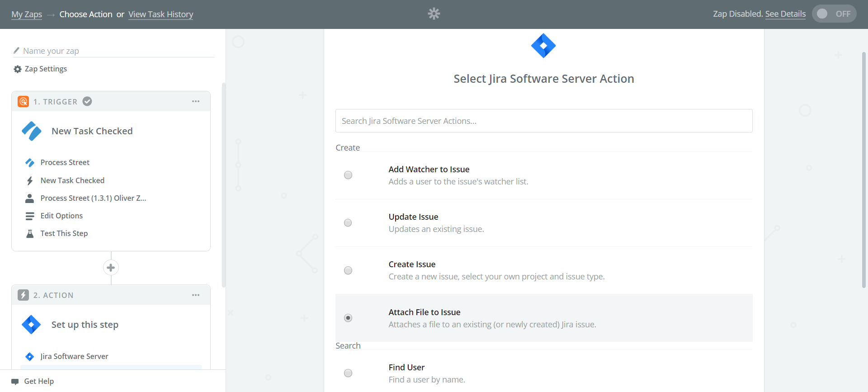The image size is (868, 392).
Task: Click 'Find a user by name.' description
Action: [427, 379]
